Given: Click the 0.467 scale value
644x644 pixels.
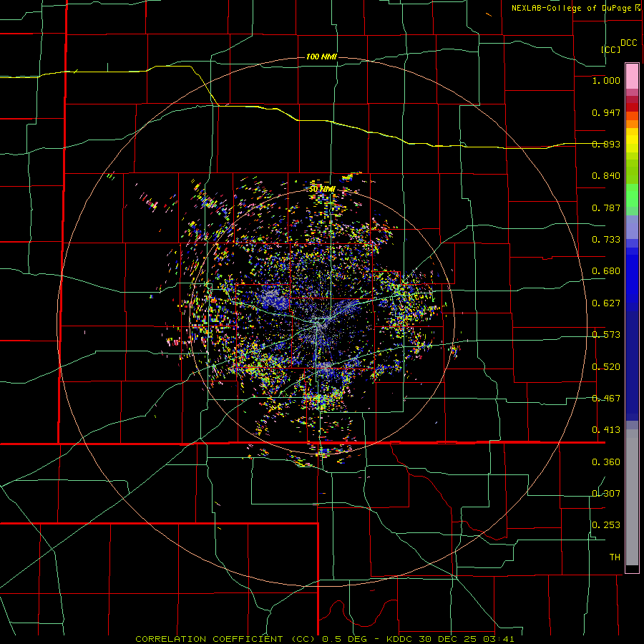Looking at the screenshot, I should click(606, 399).
